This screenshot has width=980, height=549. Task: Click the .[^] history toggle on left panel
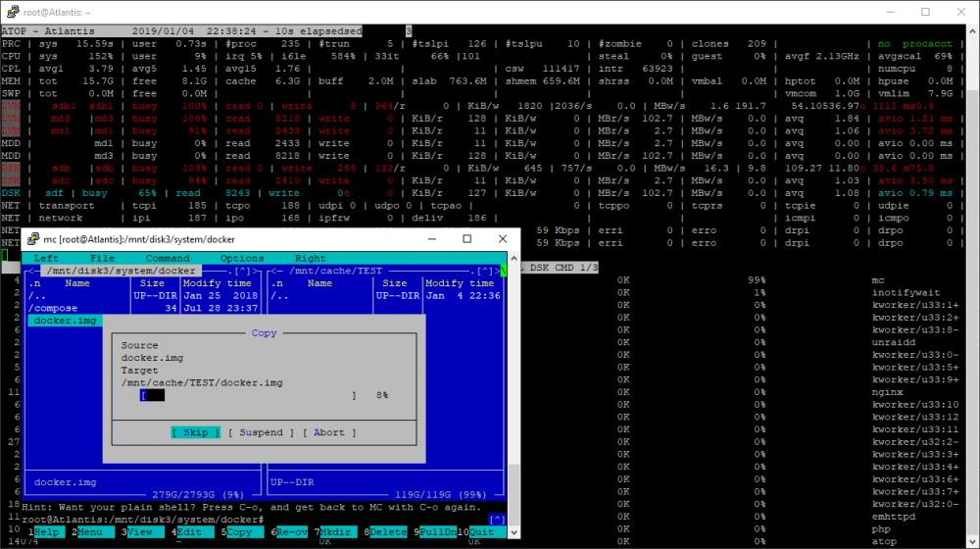[x=239, y=271]
